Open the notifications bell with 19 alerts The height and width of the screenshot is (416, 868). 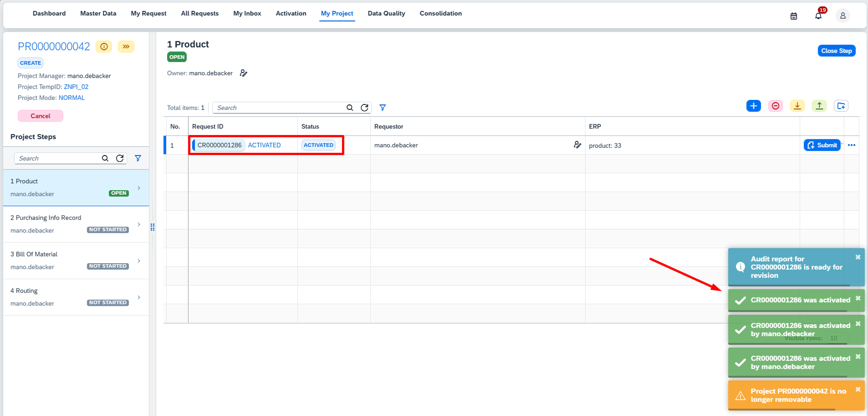coord(819,16)
